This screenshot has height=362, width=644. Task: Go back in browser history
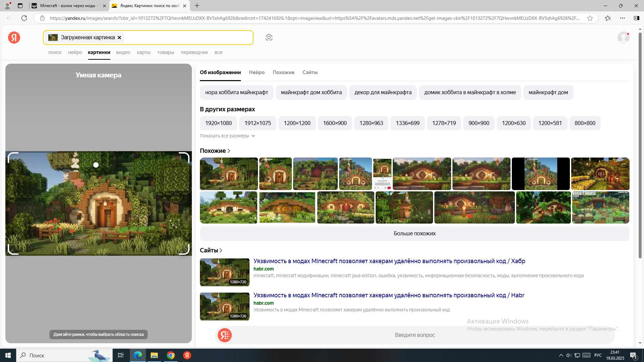(9, 18)
